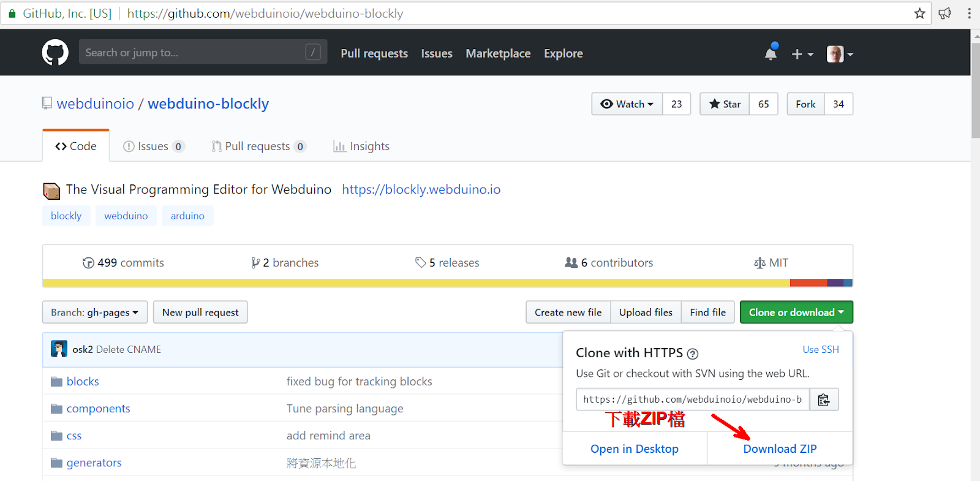The height and width of the screenshot is (481, 980).
Task: View the 499 commits
Action: click(x=123, y=263)
